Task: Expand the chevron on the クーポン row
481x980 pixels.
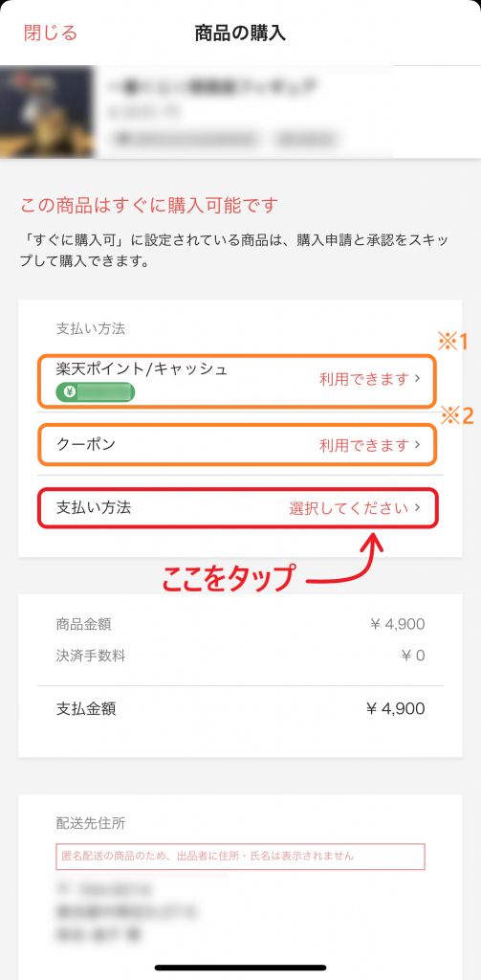Action: pos(418,445)
